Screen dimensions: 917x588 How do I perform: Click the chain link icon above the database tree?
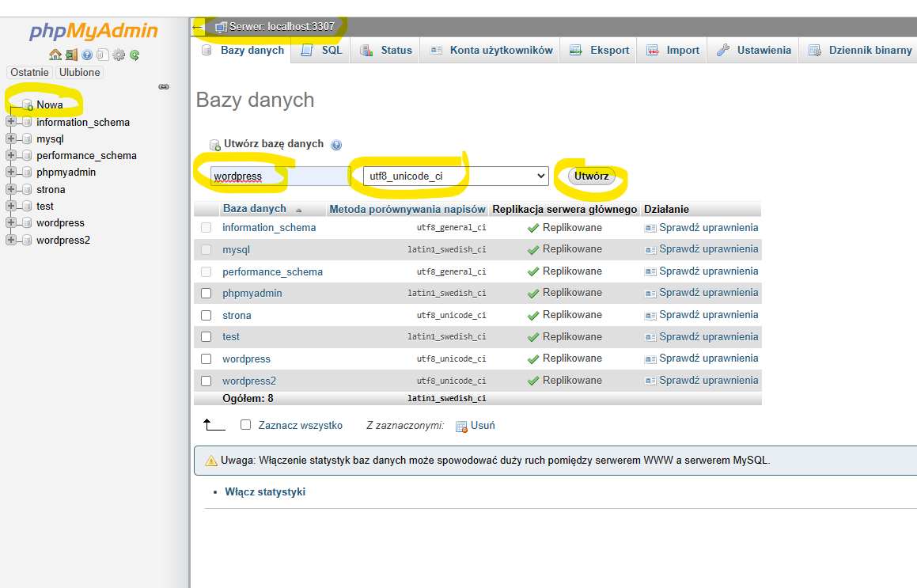pyautogui.click(x=164, y=86)
